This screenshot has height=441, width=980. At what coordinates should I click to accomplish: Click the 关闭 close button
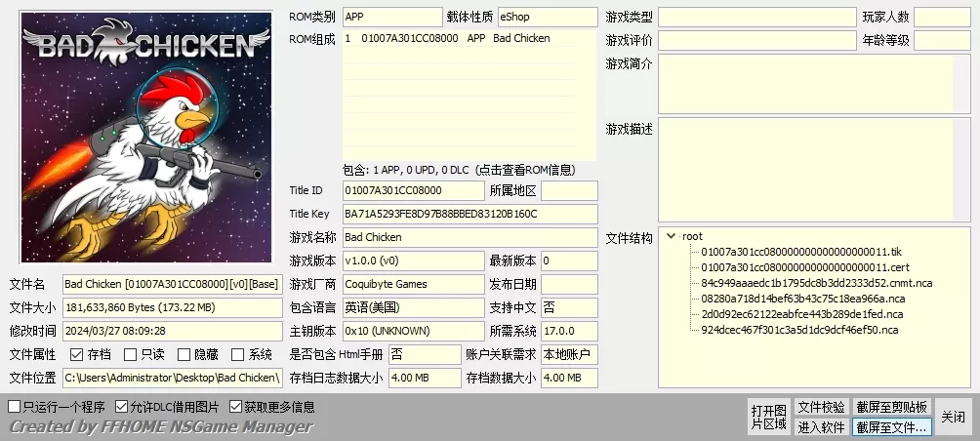click(x=953, y=417)
